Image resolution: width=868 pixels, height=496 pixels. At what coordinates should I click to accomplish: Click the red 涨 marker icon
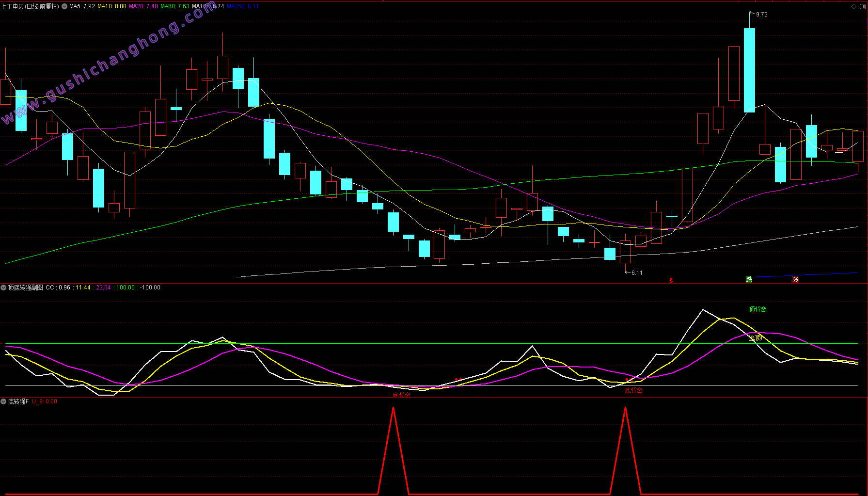[x=795, y=280]
